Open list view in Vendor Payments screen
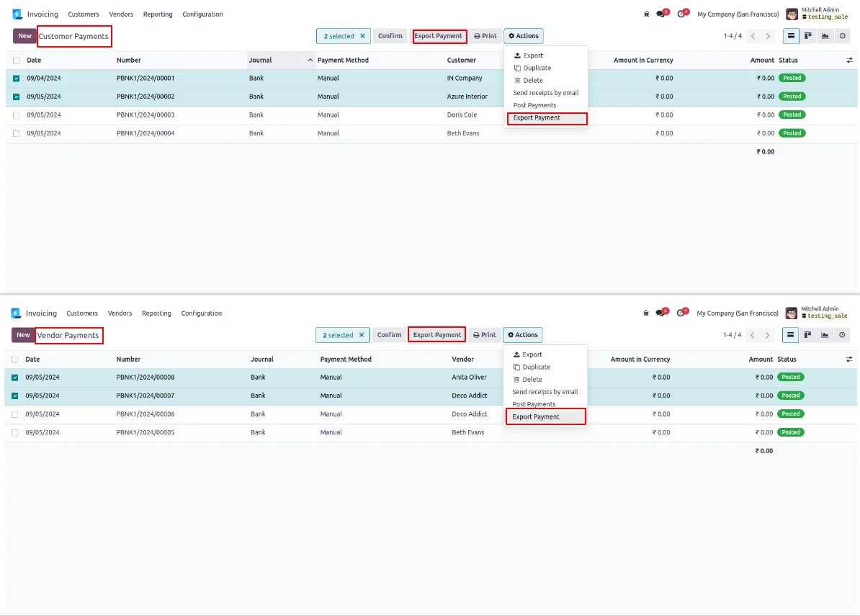Image resolution: width=860 pixels, height=616 pixels. 790,335
